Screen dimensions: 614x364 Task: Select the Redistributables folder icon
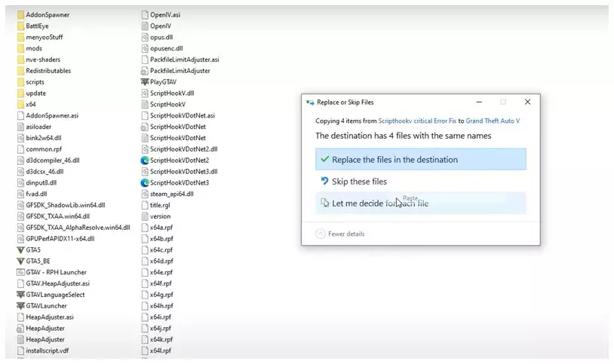(21, 71)
